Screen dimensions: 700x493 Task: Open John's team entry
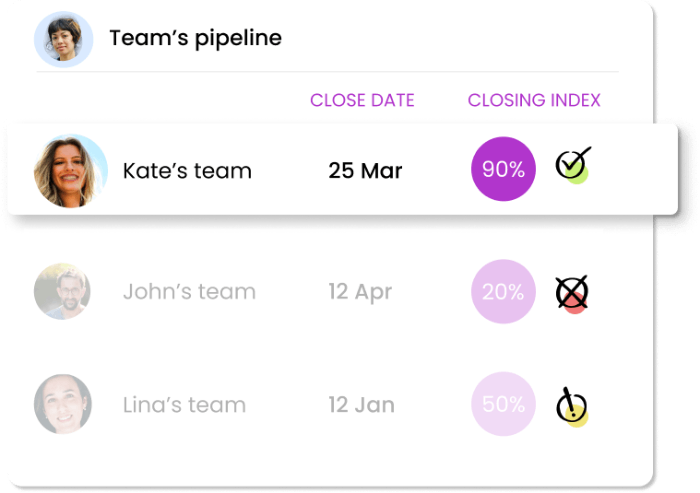coord(189,292)
